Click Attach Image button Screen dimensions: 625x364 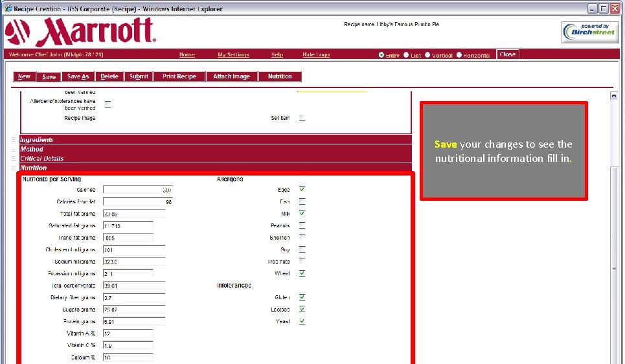point(232,76)
